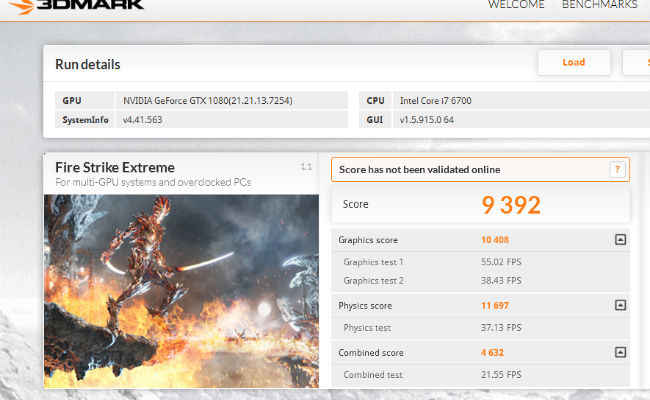650x400 pixels.
Task: Collapse the Physics score section
Action: 620,305
